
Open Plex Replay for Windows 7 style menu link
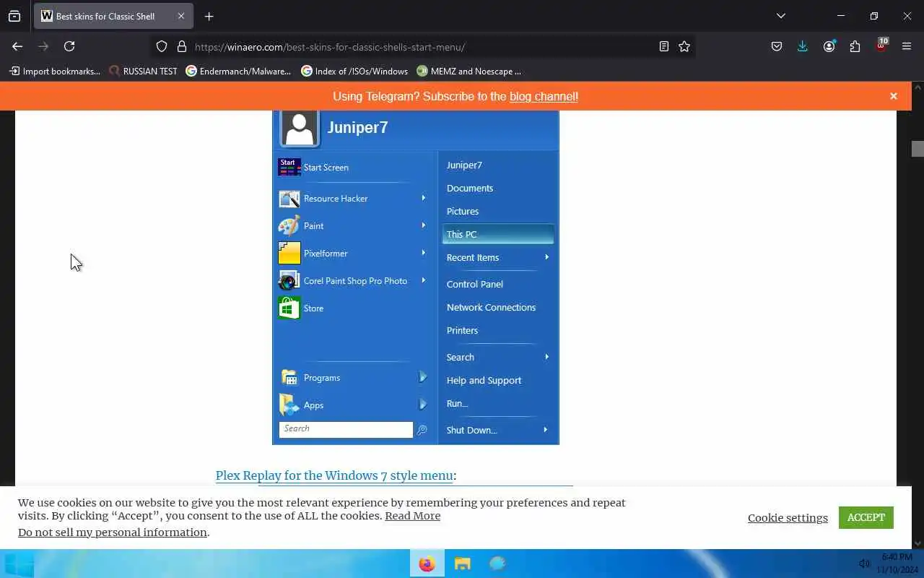tap(334, 475)
